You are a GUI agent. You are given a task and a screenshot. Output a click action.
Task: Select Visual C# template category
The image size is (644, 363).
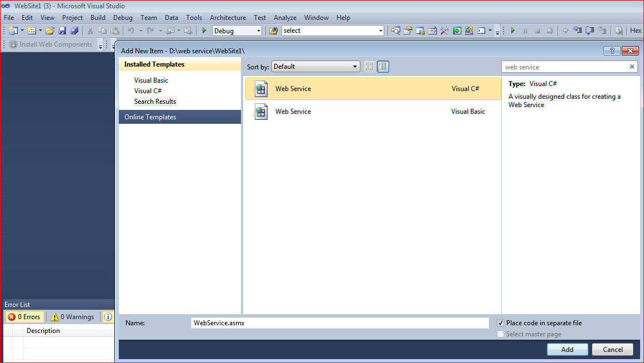(148, 91)
